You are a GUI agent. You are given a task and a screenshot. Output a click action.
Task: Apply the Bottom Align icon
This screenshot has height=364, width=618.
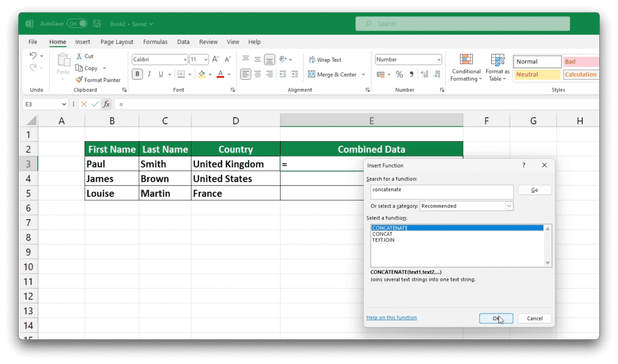[269, 59]
